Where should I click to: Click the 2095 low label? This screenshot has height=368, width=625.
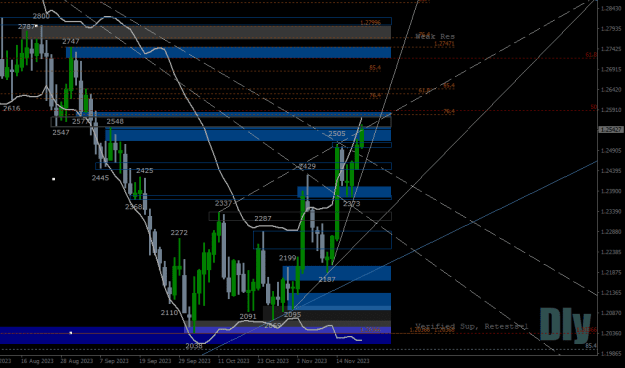tap(293, 315)
